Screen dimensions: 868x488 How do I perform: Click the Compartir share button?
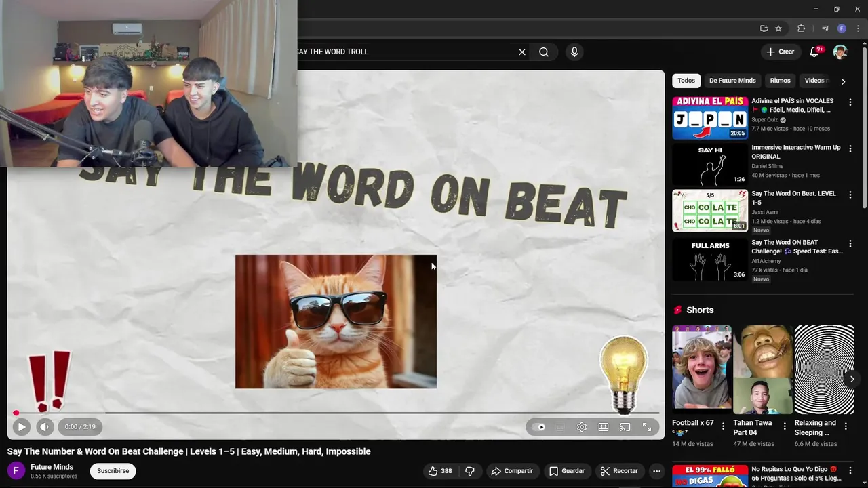512,471
